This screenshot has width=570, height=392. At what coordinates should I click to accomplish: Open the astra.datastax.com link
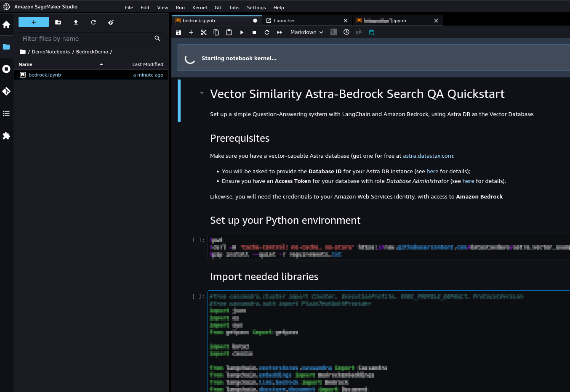428,156
